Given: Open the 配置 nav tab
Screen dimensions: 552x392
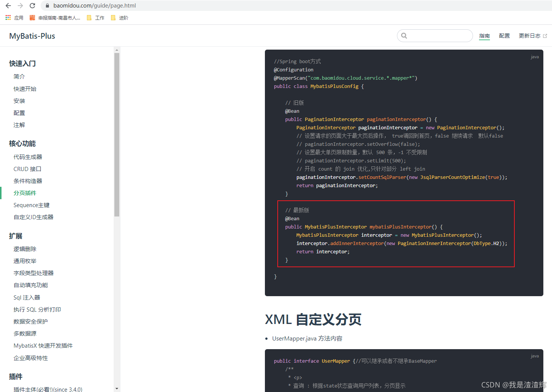Looking at the screenshot, I should coord(504,36).
